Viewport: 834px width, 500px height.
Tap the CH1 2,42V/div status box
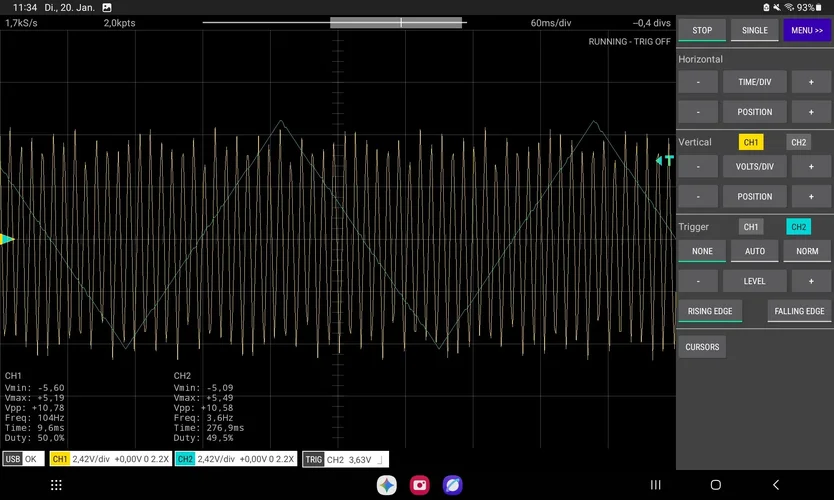(110, 459)
